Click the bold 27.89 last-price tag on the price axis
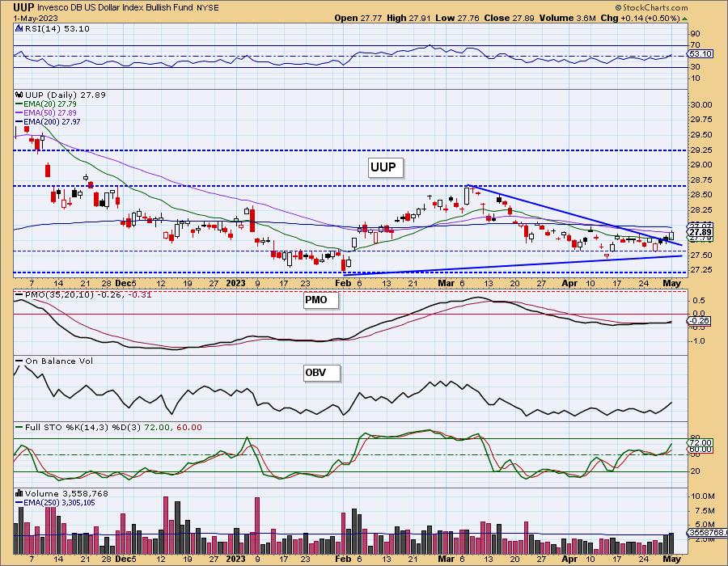728x566 pixels. pos(700,232)
